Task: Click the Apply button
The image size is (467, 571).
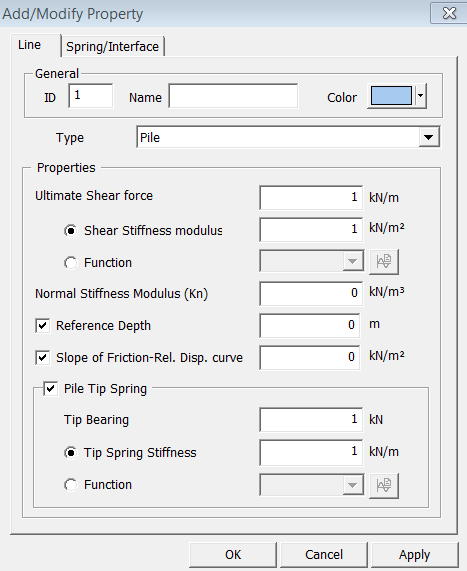Action: tap(415, 555)
